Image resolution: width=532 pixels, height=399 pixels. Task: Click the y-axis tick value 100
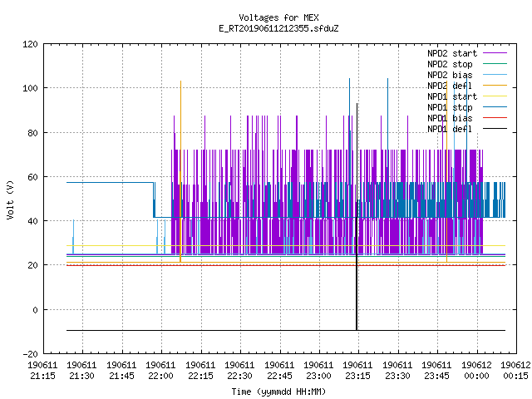30,88
